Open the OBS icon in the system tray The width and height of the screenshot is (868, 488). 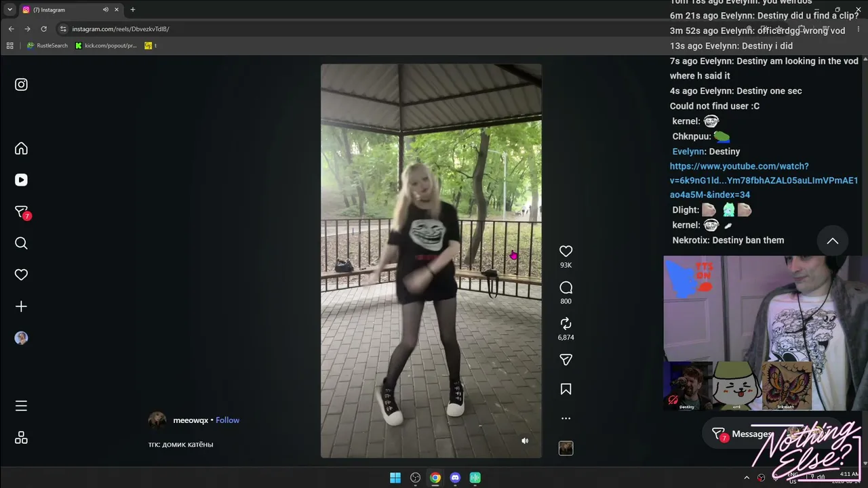pyautogui.click(x=761, y=477)
